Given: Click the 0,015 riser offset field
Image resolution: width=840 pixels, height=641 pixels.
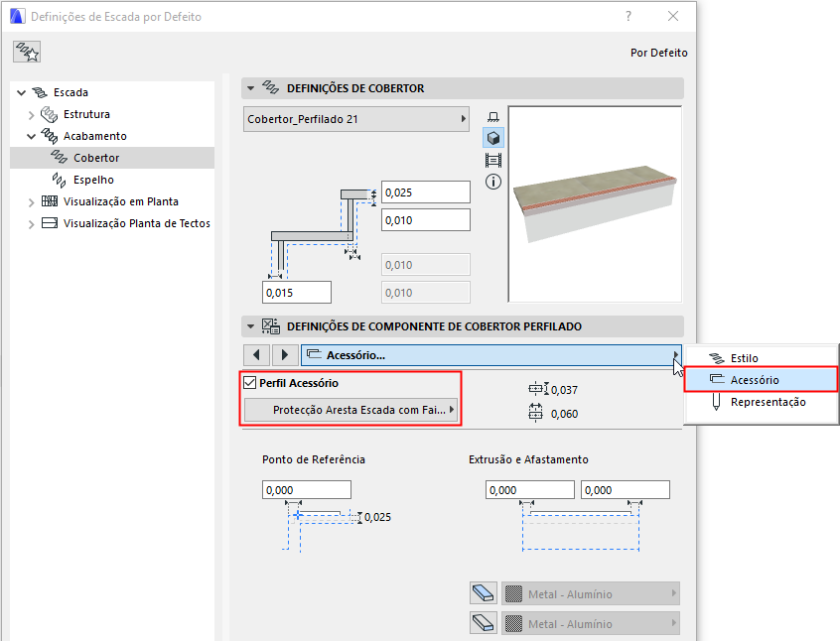Looking at the screenshot, I should pyautogui.click(x=297, y=293).
